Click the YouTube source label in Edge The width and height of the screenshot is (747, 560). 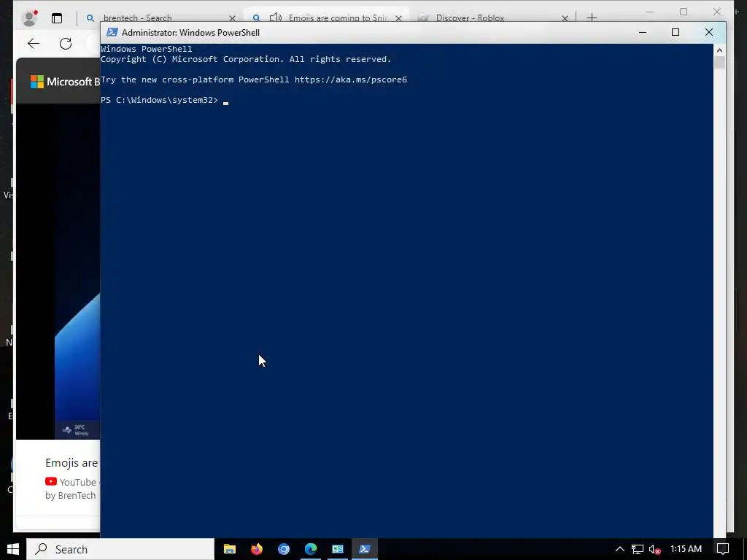(71, 482)
